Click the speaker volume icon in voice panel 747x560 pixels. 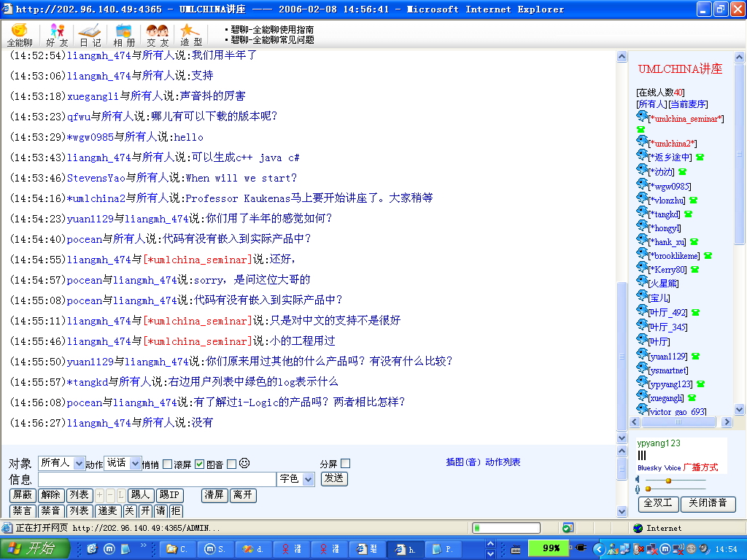(x=638, y=480)
